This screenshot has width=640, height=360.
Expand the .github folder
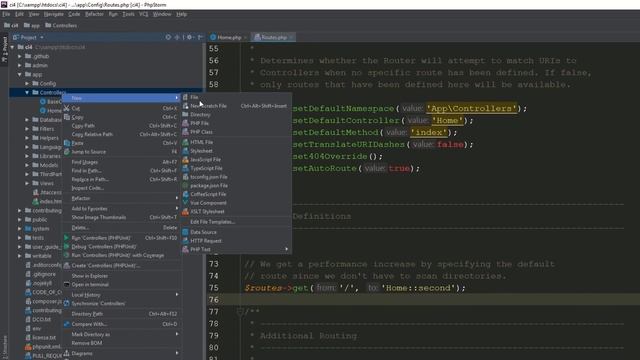pyautogui.click(x=20, y=56)
